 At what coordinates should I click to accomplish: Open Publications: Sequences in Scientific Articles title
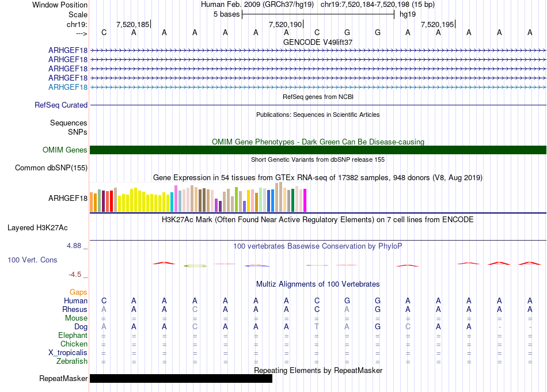coord(318,115)
